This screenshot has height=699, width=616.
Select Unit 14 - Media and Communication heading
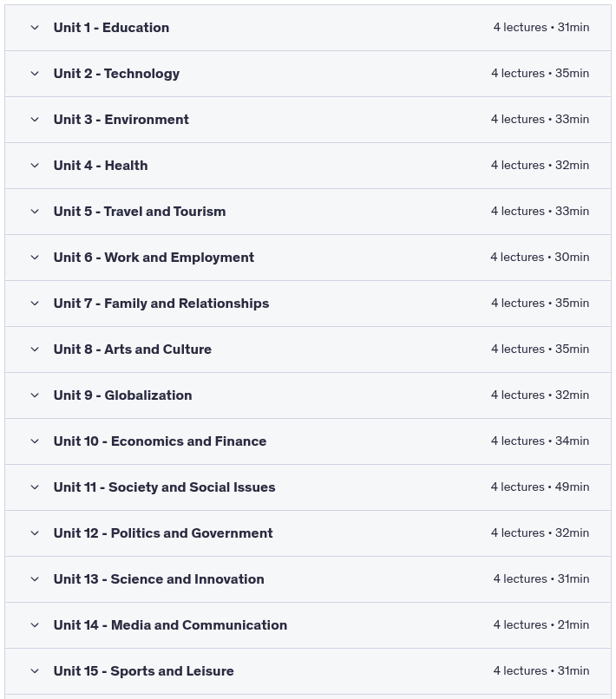[170, 625]
